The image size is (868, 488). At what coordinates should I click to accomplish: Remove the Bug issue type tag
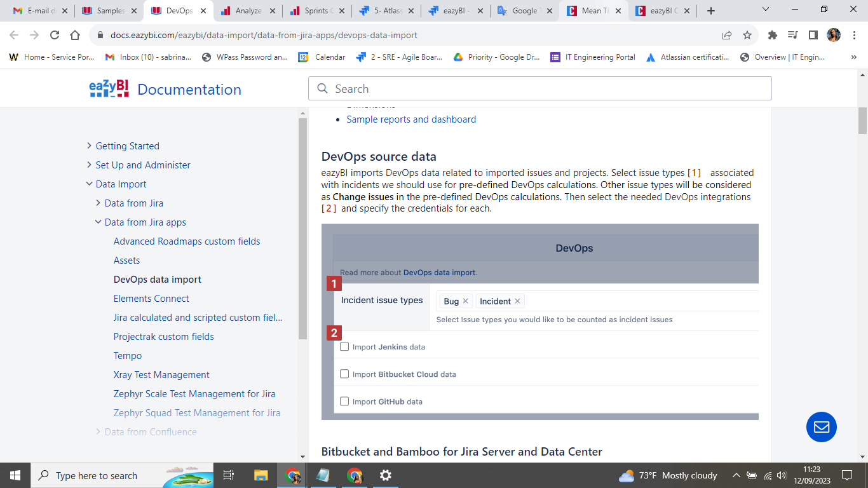pos(466,301)
